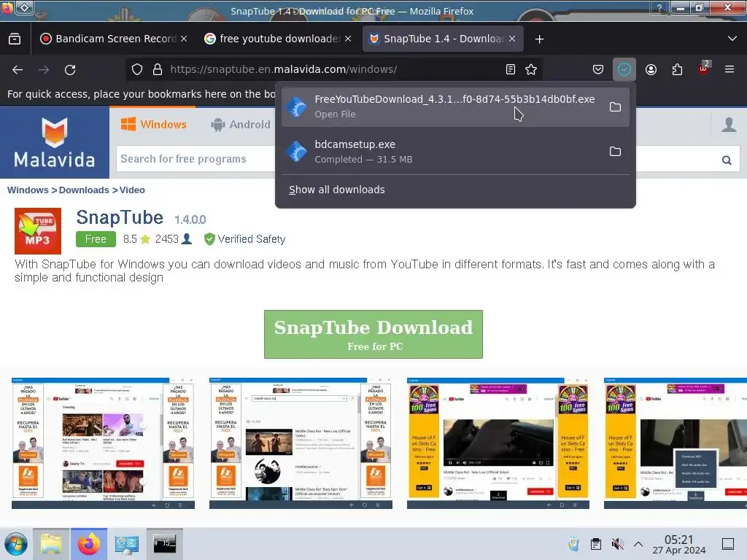The height and width of the screenshot is (560, 747).
Task: Click Show all downloads
Action: pyautogui.click(x=337, y=190)
